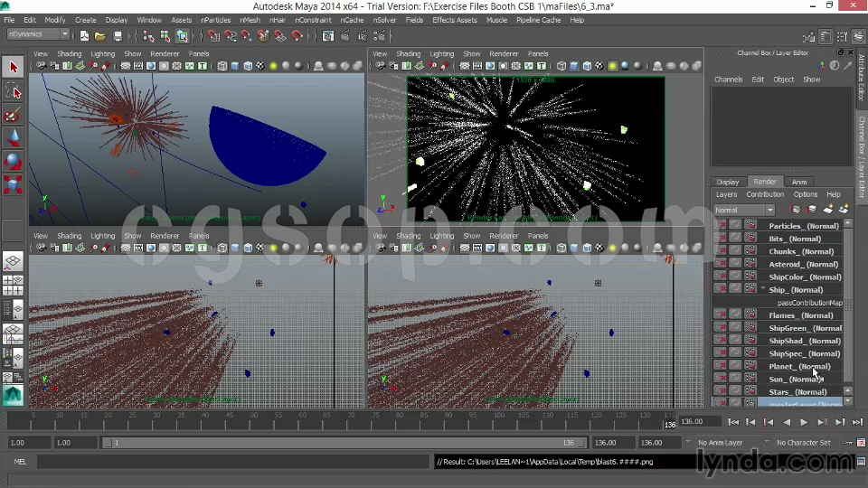The height and width of the screenshot is (488, 868).
Task: Open Shading menu in top-left viewport
Action: (70, 53)
